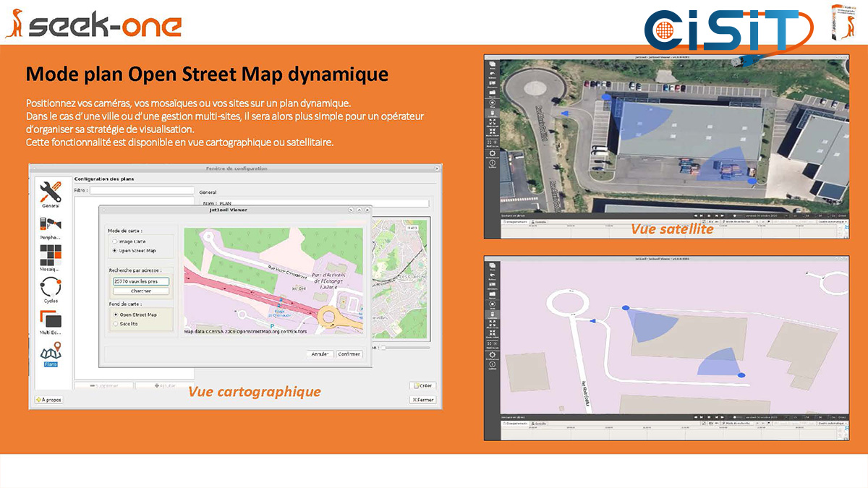Click upper blue circle camera marker on map view
This screenshot has height=488, width=868.
point(626,308)
